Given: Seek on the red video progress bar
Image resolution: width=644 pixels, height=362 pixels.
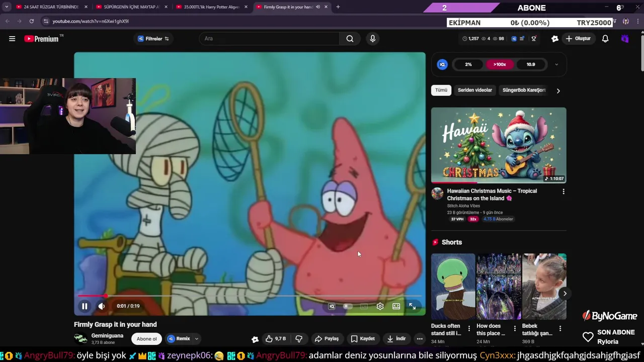Looking at the screenshot, I should 250,296.
